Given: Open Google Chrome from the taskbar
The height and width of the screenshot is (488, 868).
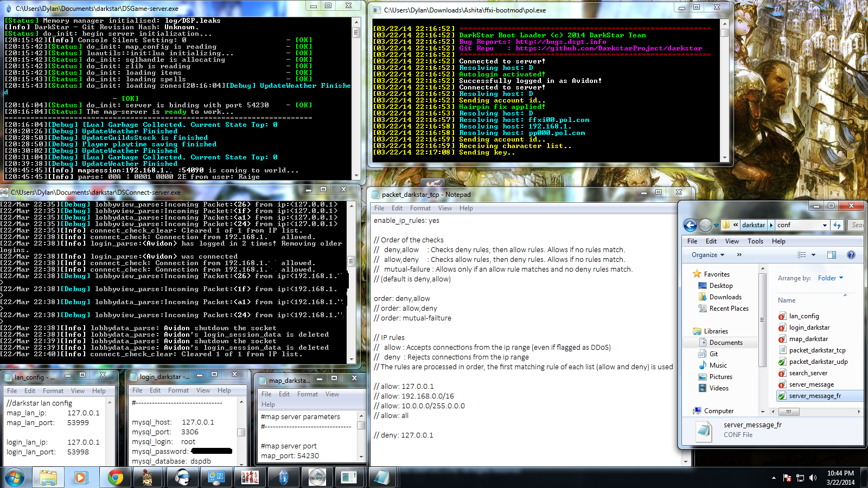Looking at the screenshot, I should pyautogui.click(x=115, y=478).
